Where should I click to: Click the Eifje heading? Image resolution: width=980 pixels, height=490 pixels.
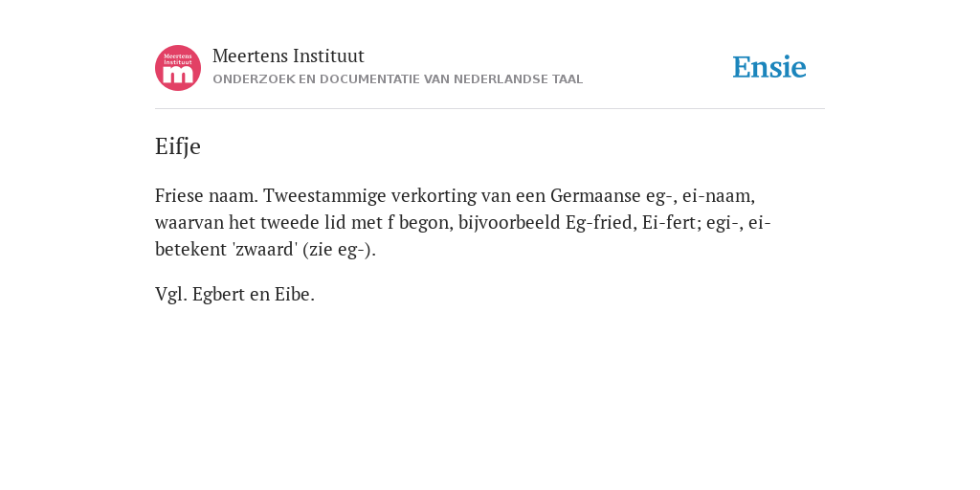click(177, 146)
